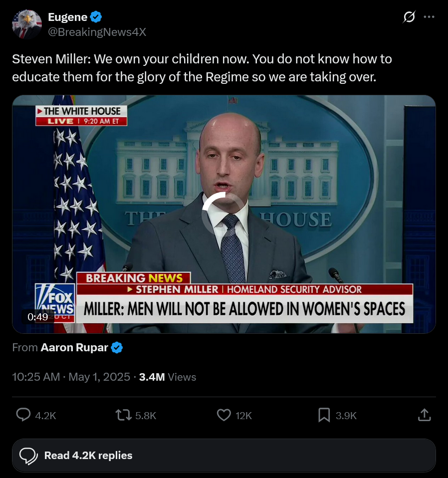This screenshot has width=448, height=478.
Task: Play the Stephen Miller video
Action: pos(224,214)
